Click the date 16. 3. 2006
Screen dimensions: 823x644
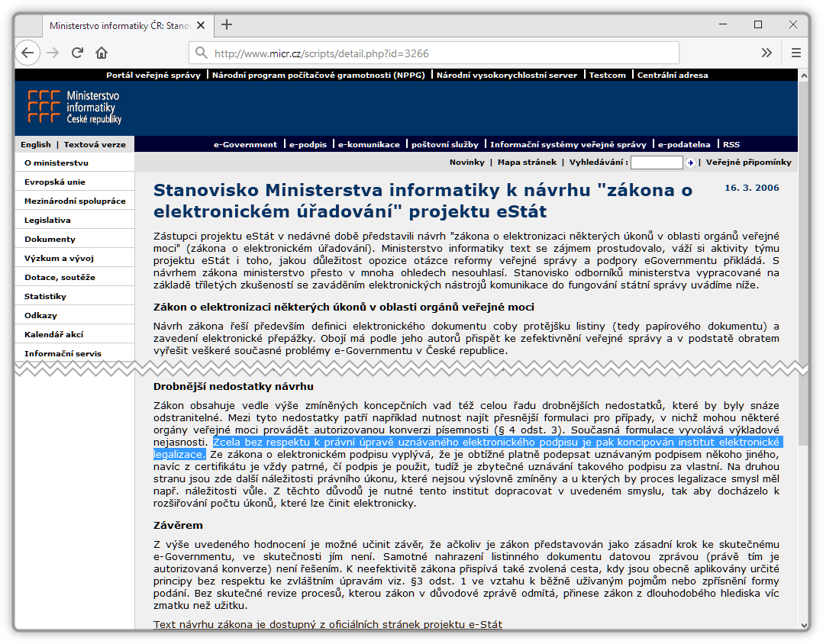pos(751,188)
